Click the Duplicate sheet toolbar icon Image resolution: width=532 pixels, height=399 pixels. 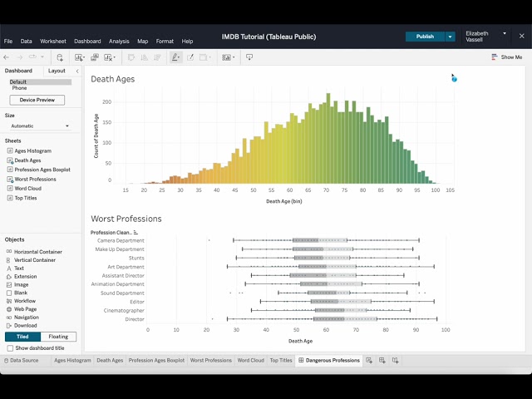(x=95, y=57)
